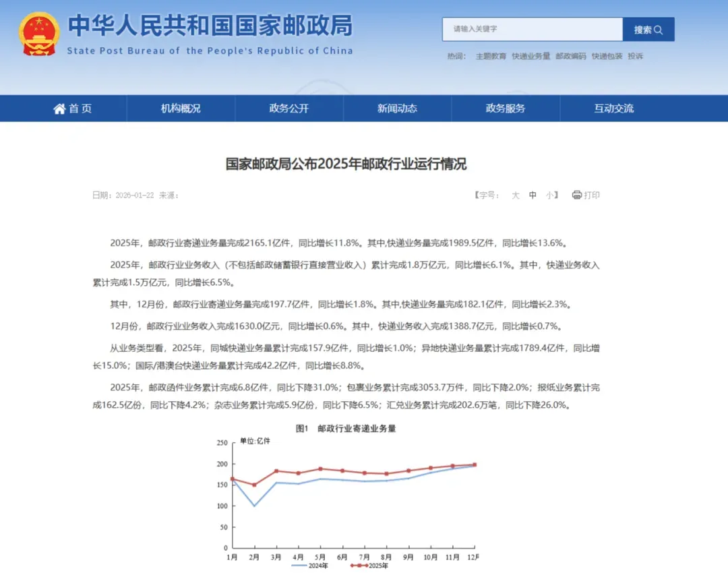This screenshot has width=728, height=573.
Task: Click the 2025 February data point on chart
Action: pyautogui.click(x=254, y=485)
